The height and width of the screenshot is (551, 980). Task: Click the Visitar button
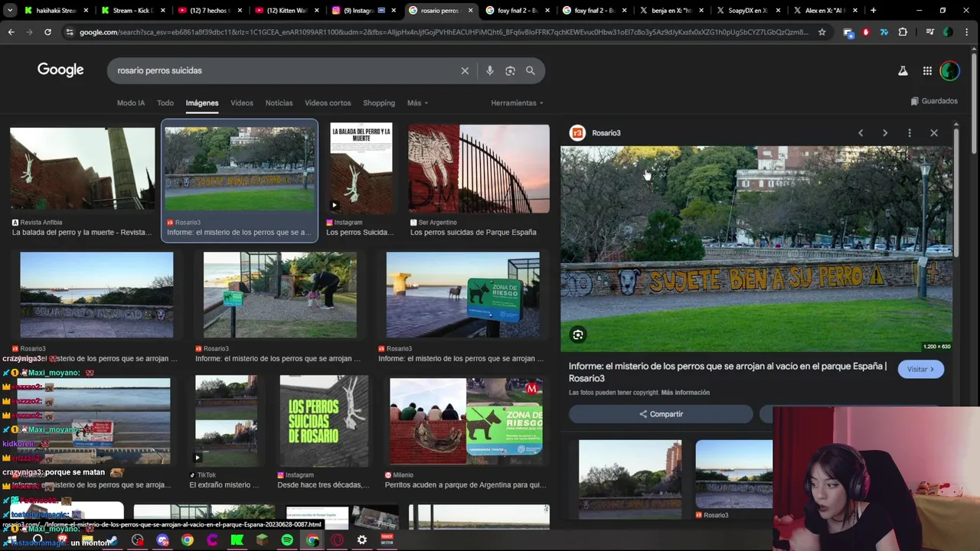[x=920, y=370]
